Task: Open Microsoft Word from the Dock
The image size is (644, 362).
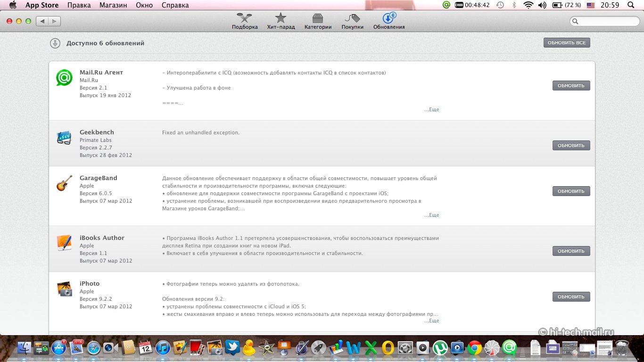Action: (x=353, y=348)
